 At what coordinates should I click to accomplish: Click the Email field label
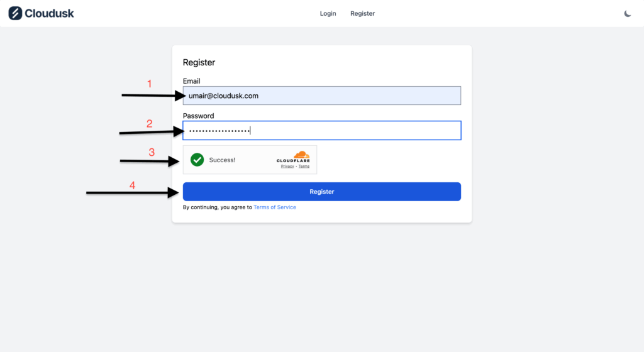191,81
